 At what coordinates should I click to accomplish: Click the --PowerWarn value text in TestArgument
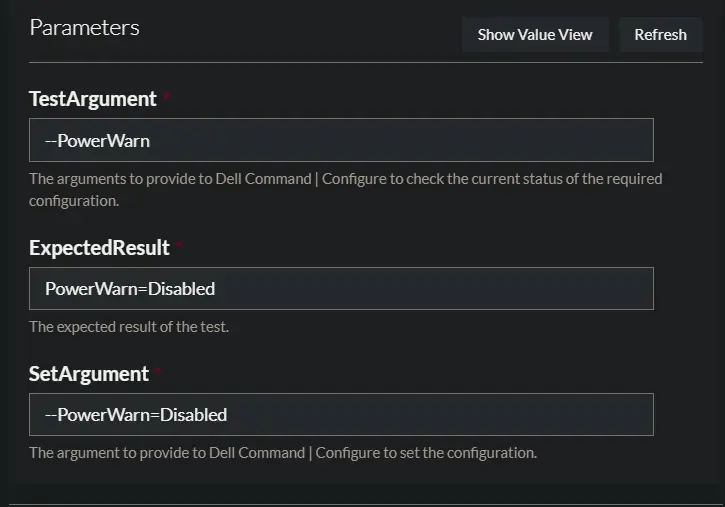(x=98, y=141)
